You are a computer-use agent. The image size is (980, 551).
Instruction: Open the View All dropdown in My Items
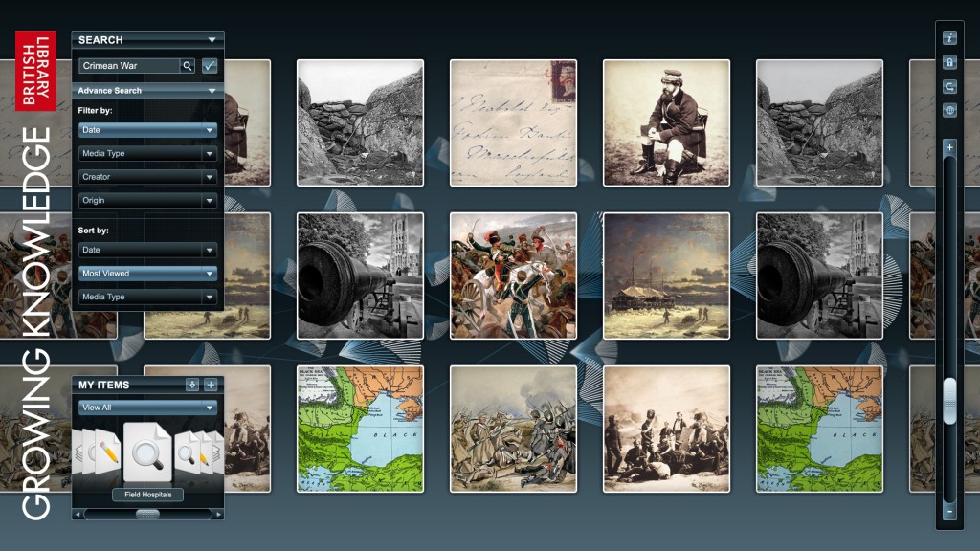(x=147, y=408)
